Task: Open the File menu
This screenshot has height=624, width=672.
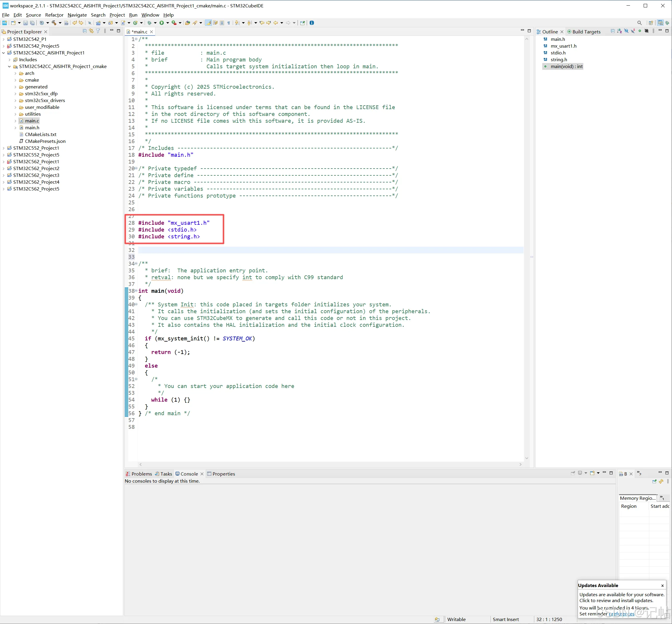Action: pyautogui.click(x=6, y=15)
